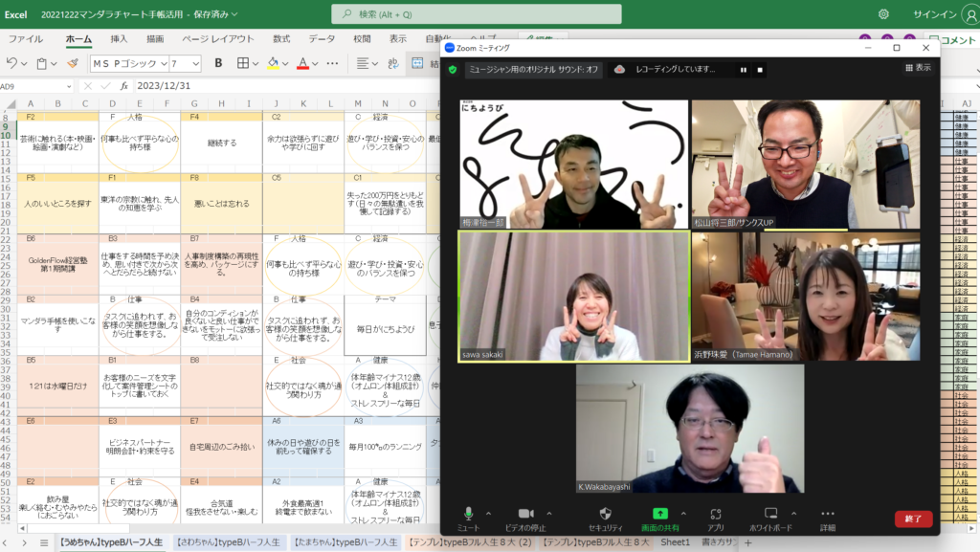Switch to the Sheet1 worksheet tab
980x552 pixels.
click(675, 542)
